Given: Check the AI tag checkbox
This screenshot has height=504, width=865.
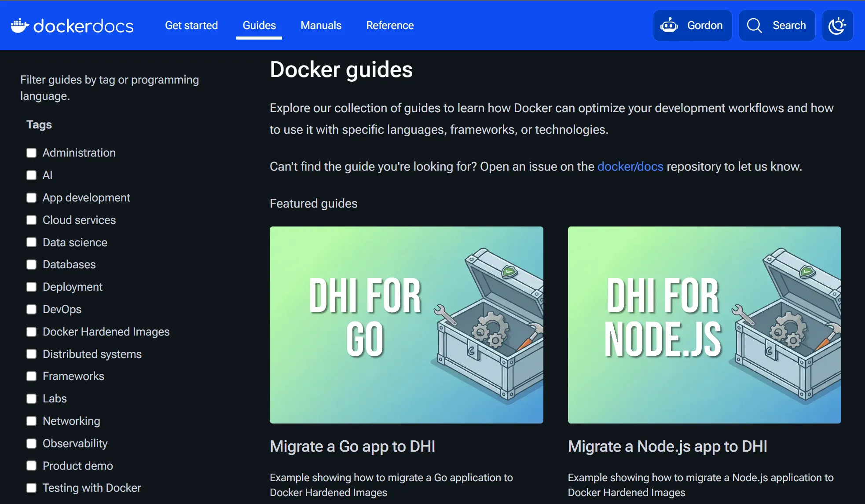Looking at the screenshot, I should (31, 175).
